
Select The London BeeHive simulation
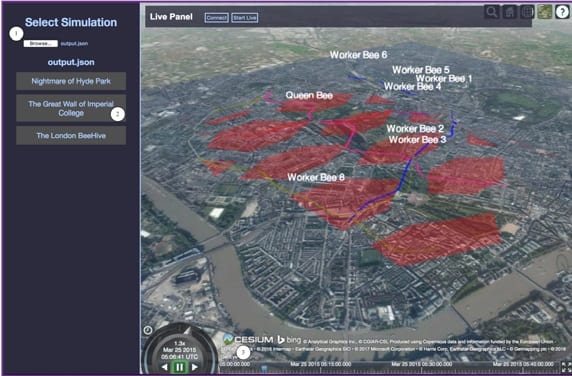[x=71, y=136]
